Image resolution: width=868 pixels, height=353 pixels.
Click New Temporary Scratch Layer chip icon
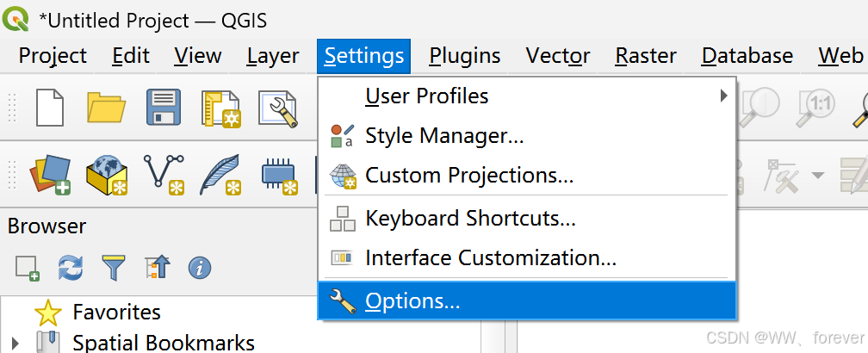[x=280, y=177]
